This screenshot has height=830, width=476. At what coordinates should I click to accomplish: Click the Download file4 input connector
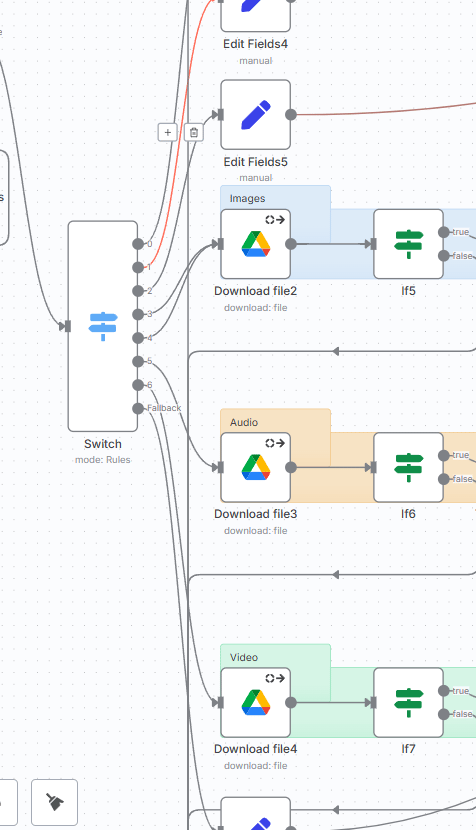click(x=221, y=702)
